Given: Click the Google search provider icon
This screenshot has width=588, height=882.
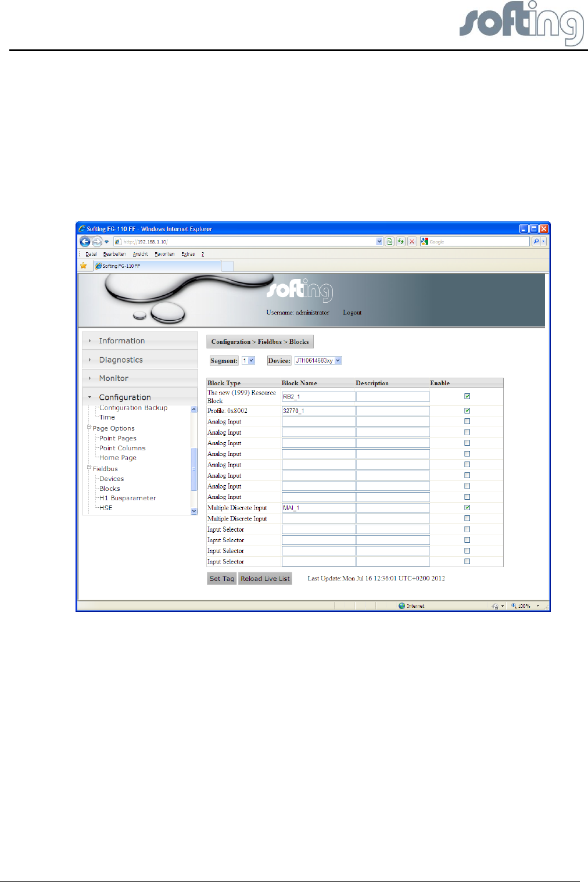Looking at the screenshot, I should [425, 242].
